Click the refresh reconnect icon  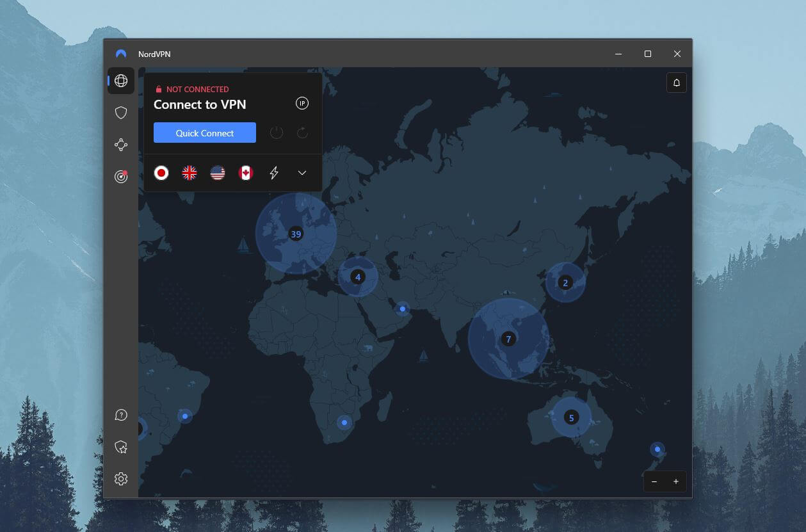pyautogui.click(x=303, y=133)
